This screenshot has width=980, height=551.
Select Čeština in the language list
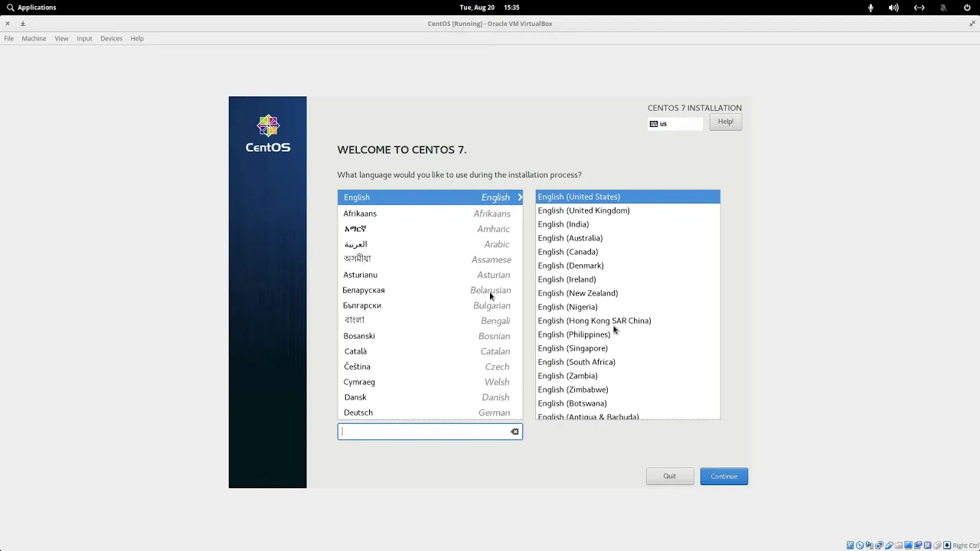click(430, 367)
